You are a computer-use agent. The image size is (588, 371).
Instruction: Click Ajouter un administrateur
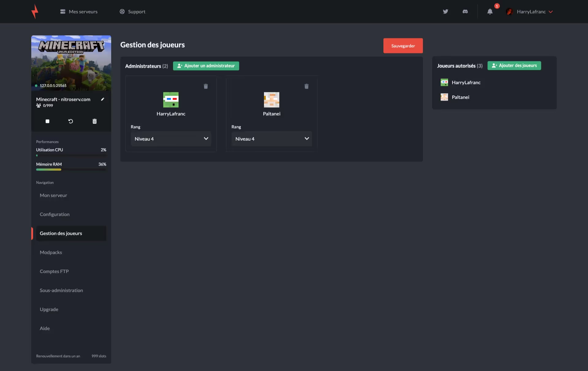pos(206,66)
